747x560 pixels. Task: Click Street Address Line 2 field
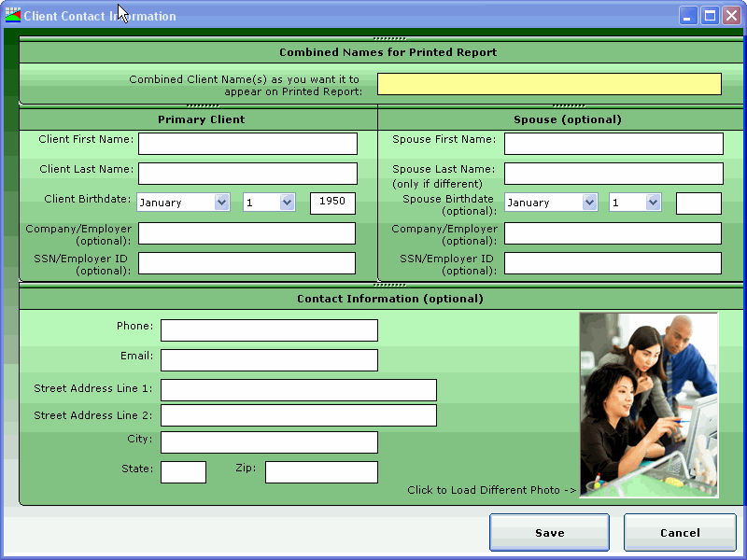(x=299, y=415)
